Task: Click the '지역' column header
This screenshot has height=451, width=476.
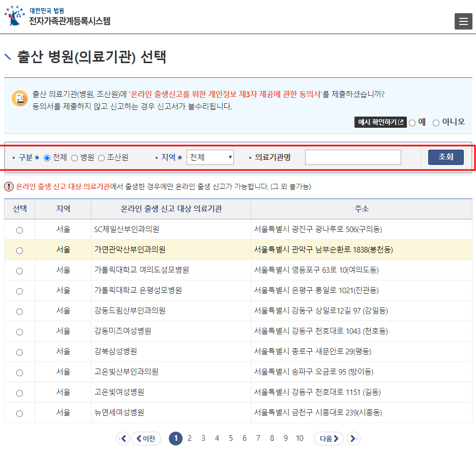Action: (63, 209)
